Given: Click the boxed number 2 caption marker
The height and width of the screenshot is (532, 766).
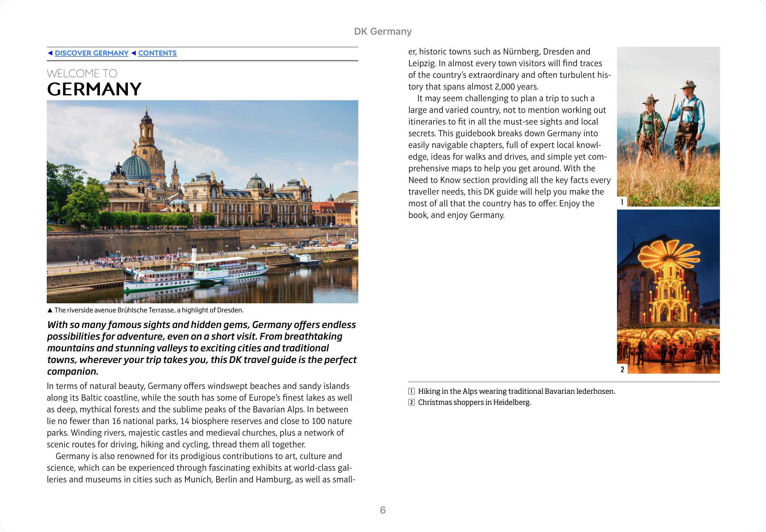Looking at the screenshot, I should pos(412,402).
